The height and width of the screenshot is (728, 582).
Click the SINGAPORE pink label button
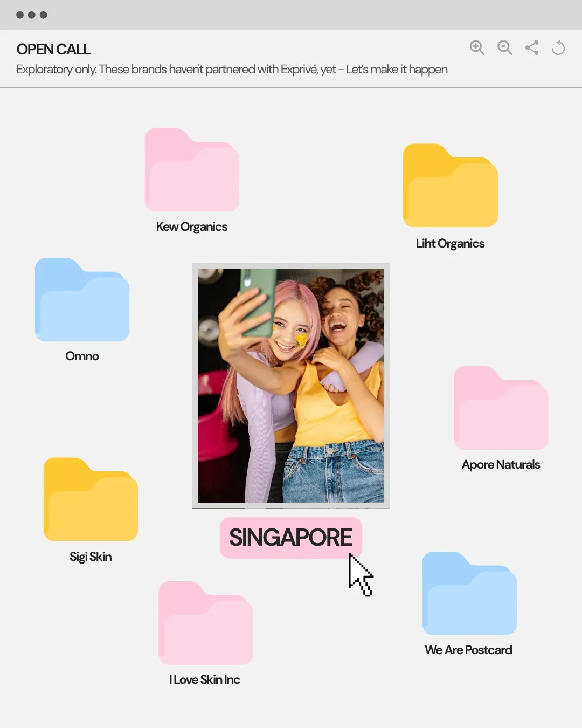coord(291,538)
